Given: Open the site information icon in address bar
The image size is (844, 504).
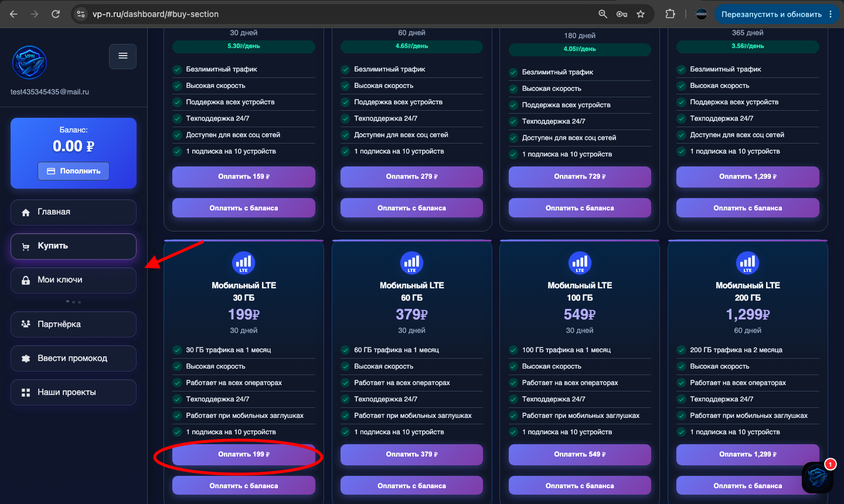Looking at the screenshot, I should pyautogui.click(x=81, y=14).
